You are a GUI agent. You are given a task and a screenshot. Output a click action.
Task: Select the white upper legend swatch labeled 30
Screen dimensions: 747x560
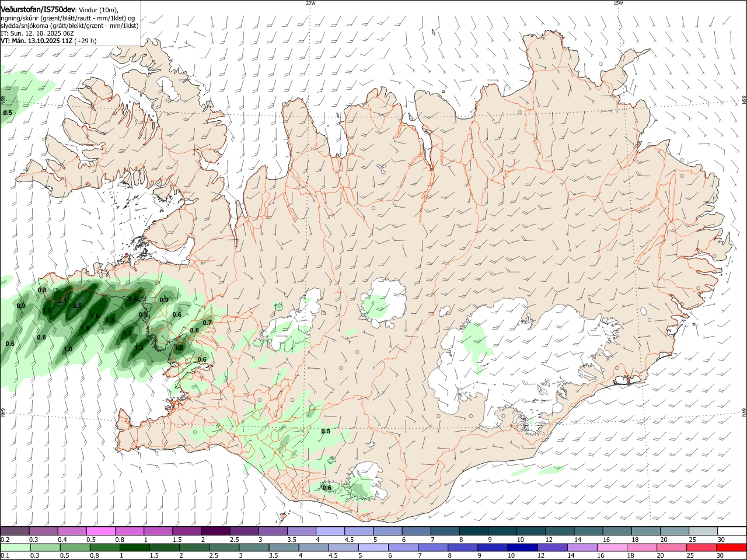(x=732, y=531)
